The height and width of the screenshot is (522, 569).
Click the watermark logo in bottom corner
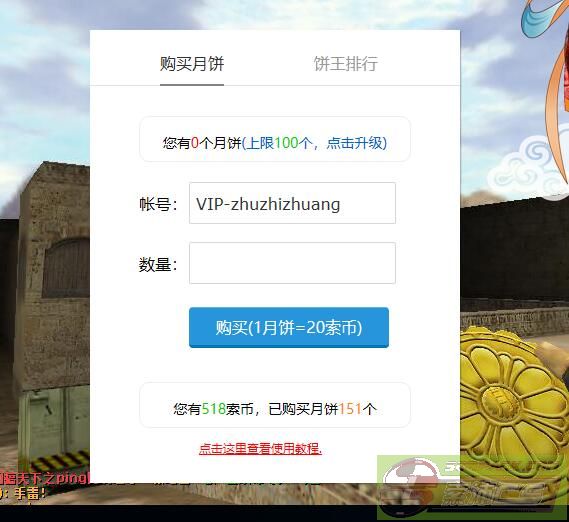point(470,488)
